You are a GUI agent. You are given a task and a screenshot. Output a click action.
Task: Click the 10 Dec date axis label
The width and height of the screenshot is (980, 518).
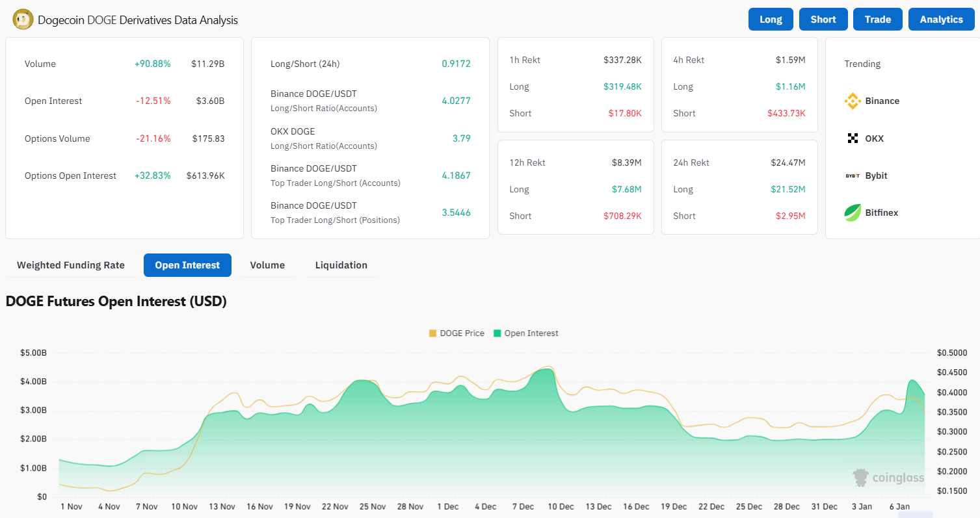(561, 506)
